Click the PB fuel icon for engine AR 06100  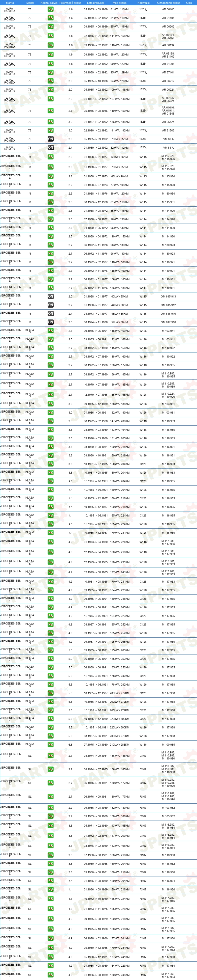[x=50, y=9]
